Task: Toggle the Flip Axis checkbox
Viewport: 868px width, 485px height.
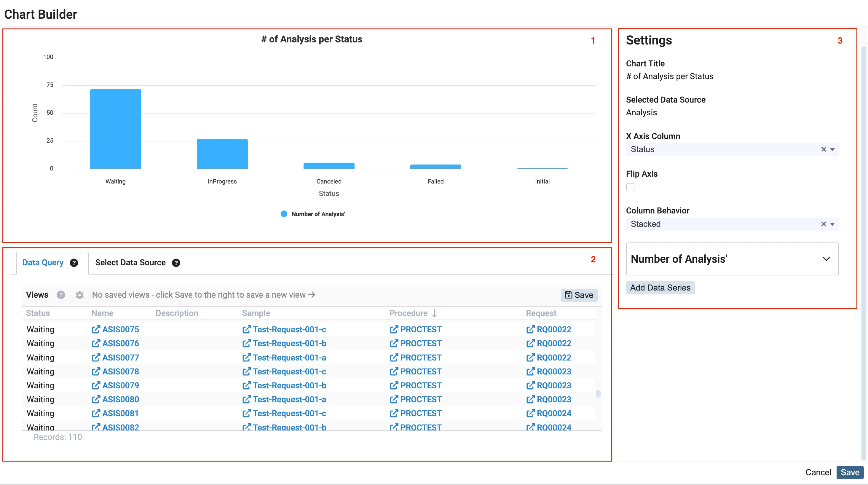Action: point(630,187)
